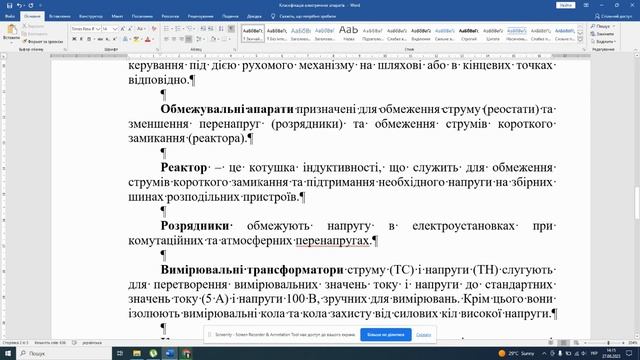Click vertical scrollbar thumb

coord(636,203)
